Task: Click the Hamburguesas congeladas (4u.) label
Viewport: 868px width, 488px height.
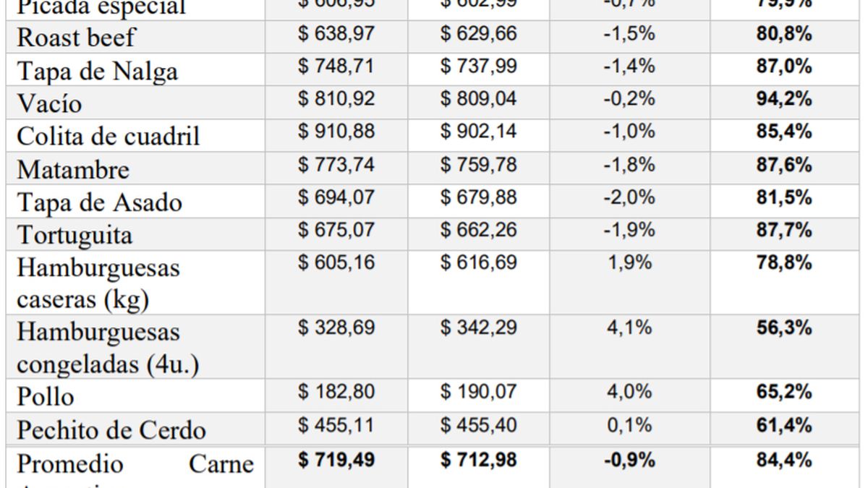Action: coord(108,348)
